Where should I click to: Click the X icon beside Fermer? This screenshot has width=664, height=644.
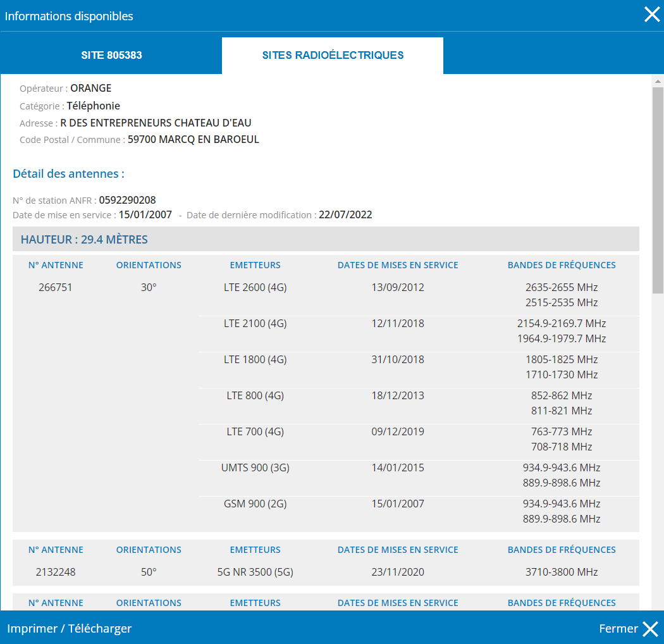coord(650,628)
